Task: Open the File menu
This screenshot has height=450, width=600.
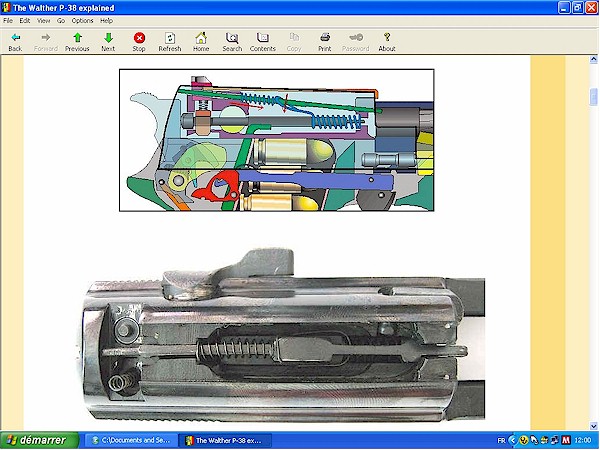Action: click(8, 21)
